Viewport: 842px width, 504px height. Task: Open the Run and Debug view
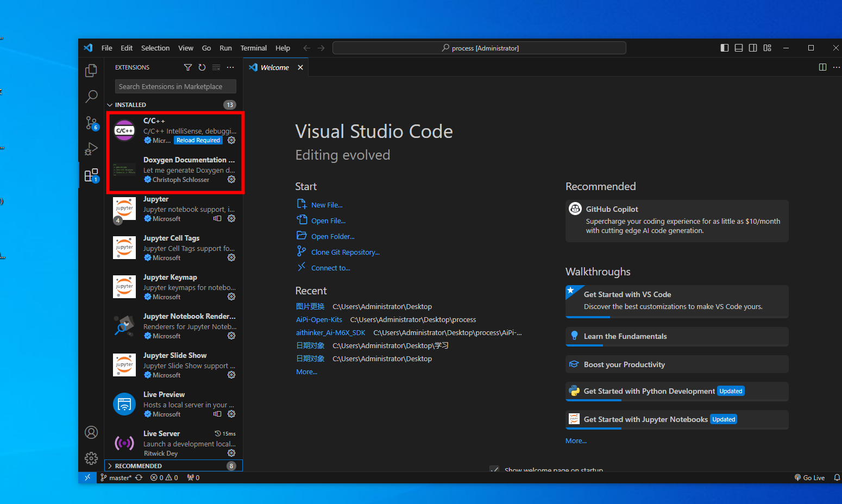(91, 149)
